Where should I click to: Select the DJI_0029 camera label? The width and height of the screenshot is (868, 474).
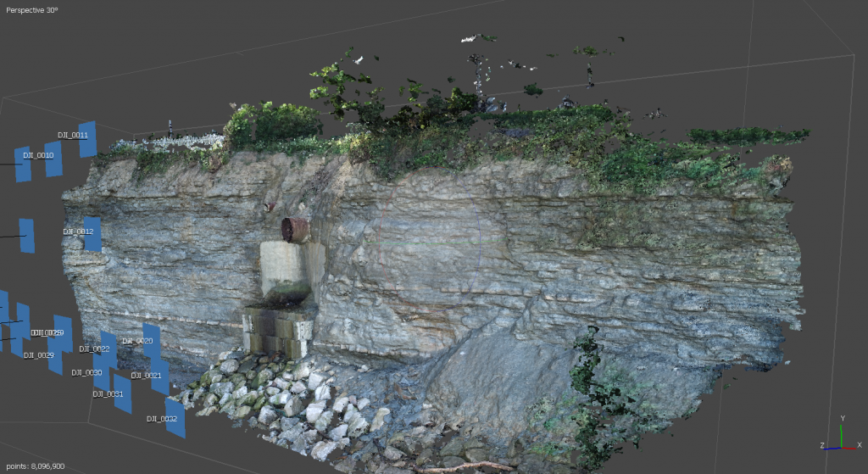pos(39,355)
